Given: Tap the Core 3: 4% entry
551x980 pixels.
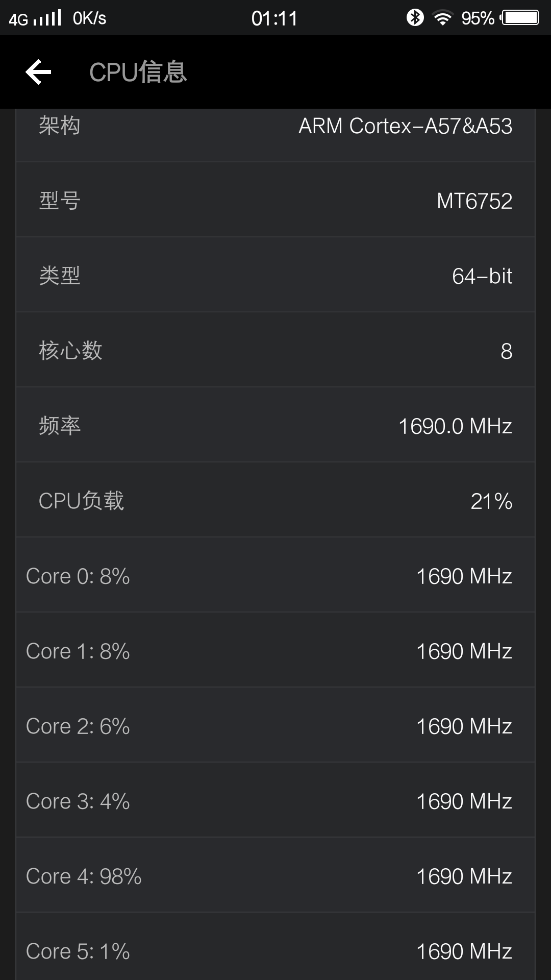Looking at the screenshot, I should point(275,801).
